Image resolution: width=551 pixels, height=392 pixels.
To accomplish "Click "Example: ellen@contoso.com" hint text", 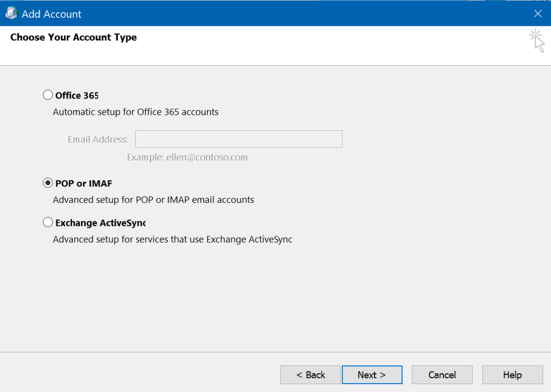I will point(187,157).
